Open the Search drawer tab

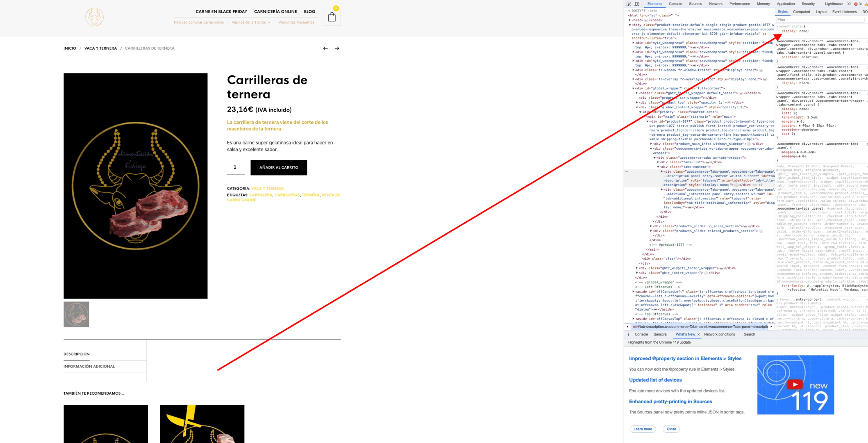click(750, 334)
